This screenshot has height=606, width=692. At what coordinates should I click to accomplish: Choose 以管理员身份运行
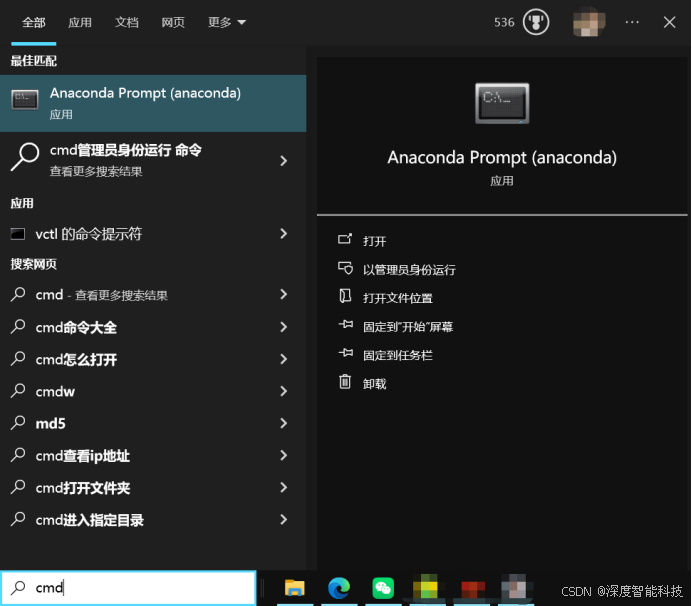tap(409, 270)
